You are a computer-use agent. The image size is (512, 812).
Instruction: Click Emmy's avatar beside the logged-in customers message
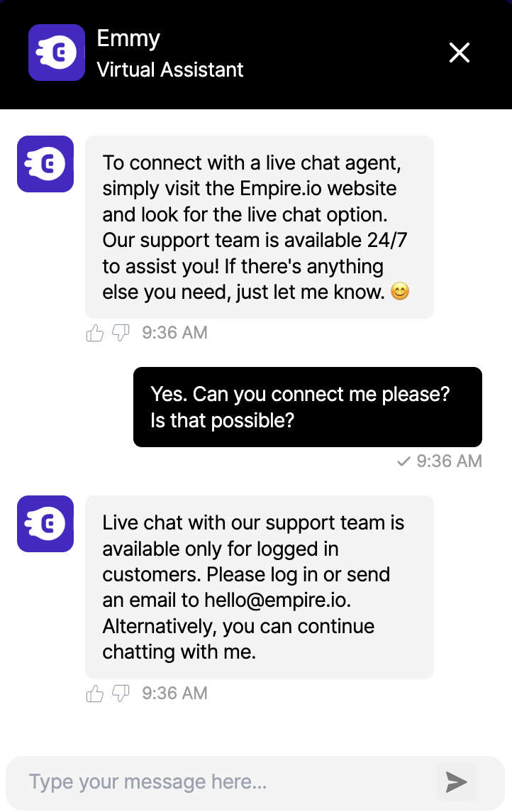click(45, 524)
